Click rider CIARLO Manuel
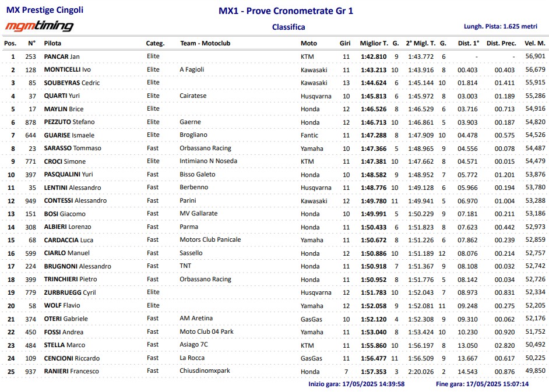 (x=67, y=253)
